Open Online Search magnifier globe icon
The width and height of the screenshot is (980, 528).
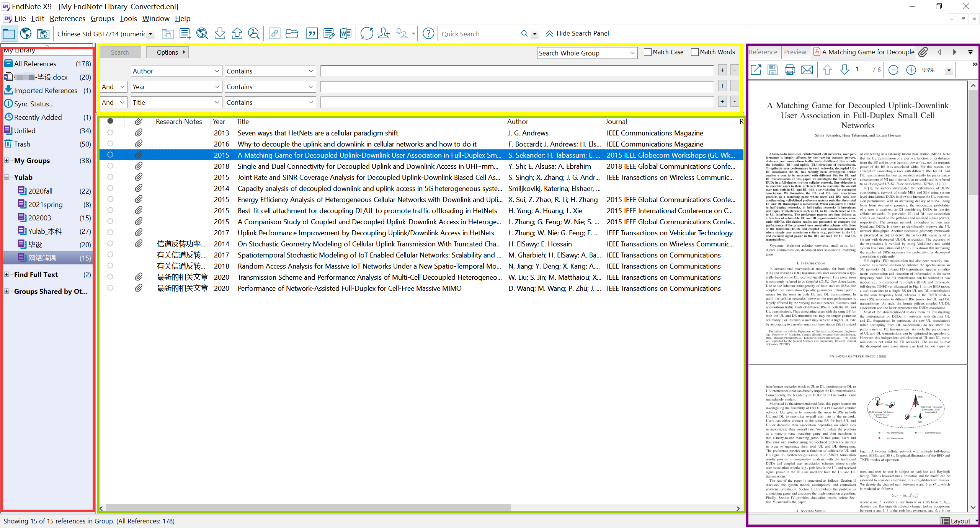202,34
